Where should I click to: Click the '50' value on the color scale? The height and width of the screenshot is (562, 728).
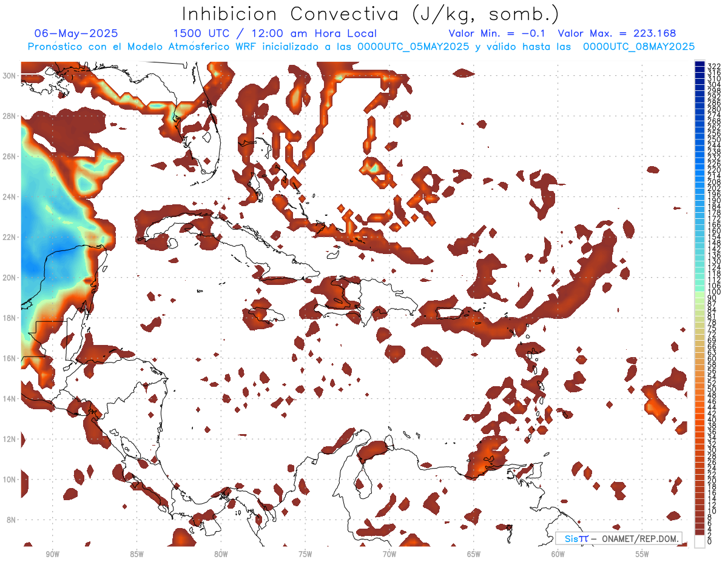click(x=712, y=389)
